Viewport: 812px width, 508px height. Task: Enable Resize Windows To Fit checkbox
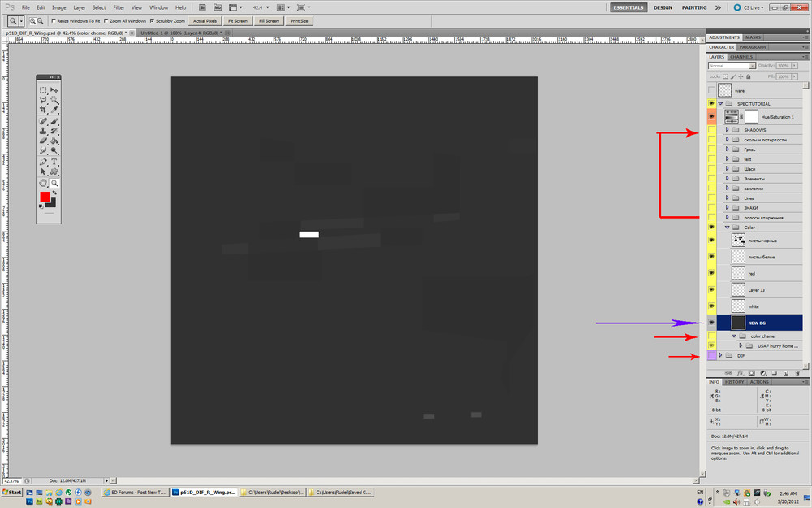click(x=54, y=21)
